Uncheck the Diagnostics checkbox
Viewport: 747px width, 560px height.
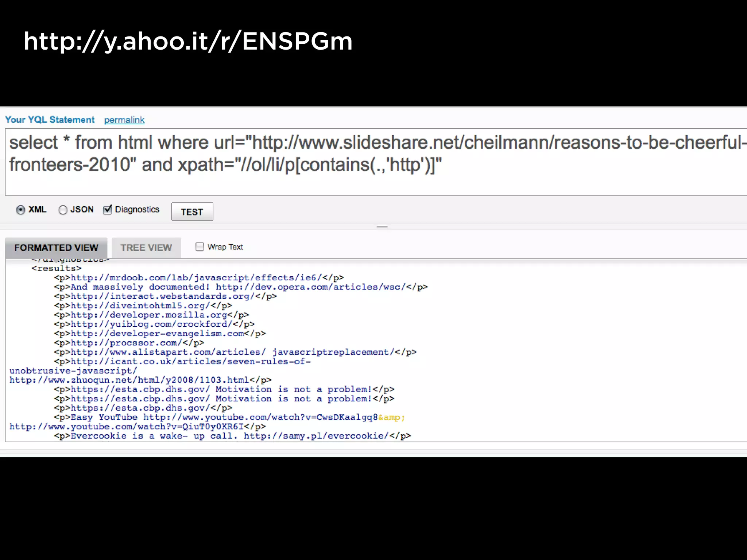pyautogui.click(x=107, y=209)
